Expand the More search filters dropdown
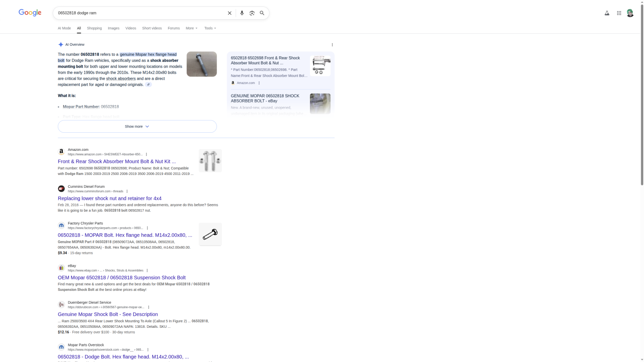The width and height of the screenshot is (644, 362). click(192, 28)
